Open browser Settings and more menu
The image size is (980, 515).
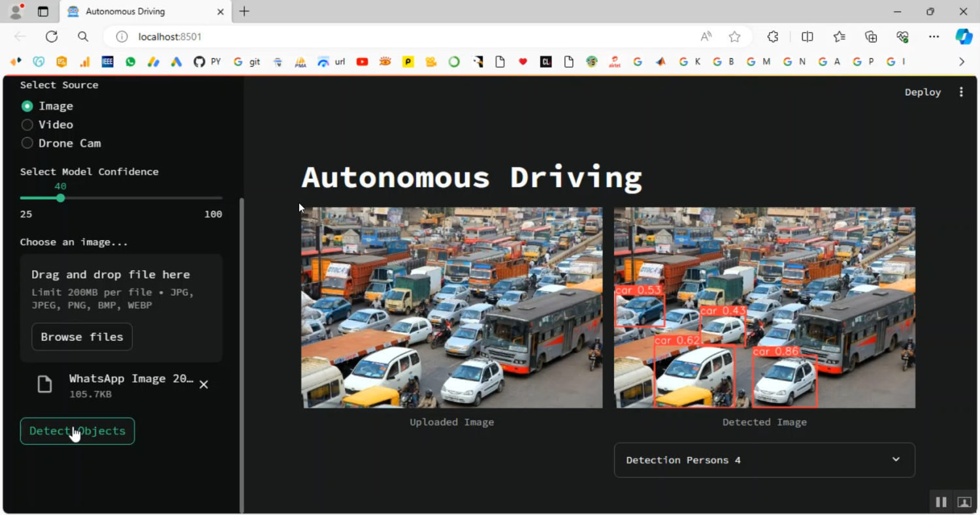tap(934, 37)
